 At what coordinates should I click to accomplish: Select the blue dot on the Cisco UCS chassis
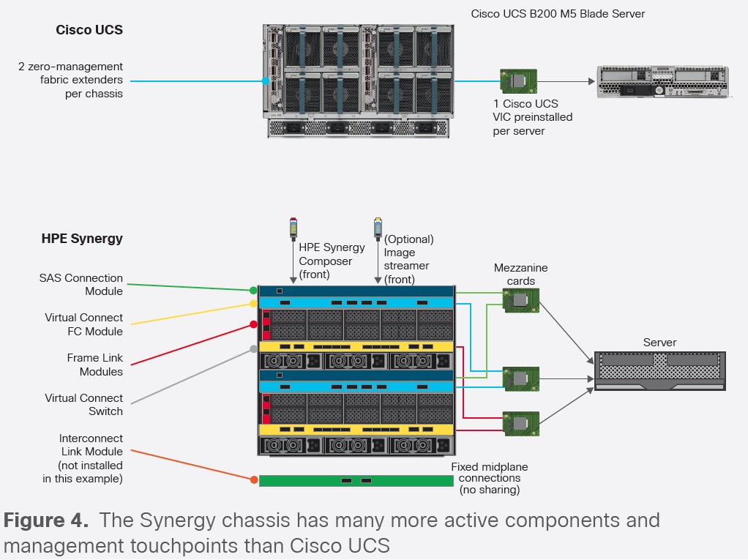click(x=266, y=81)
